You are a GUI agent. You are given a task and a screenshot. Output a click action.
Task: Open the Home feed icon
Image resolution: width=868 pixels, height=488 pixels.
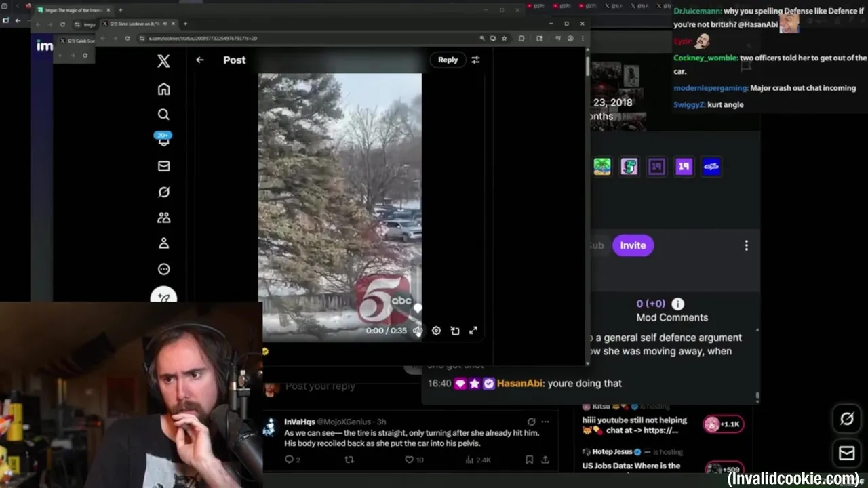click(x=163, y=89)
